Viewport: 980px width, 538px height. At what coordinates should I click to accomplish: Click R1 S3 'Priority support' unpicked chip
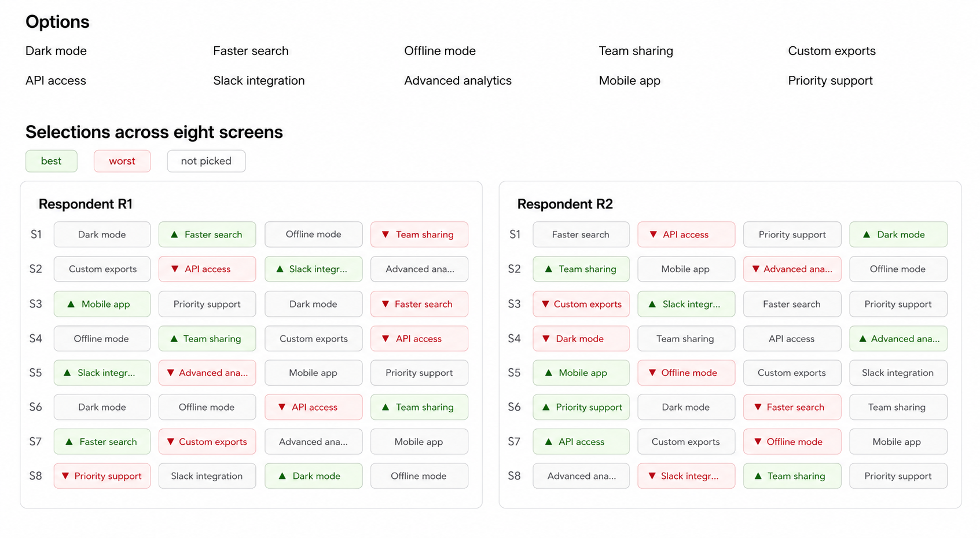click(x=207, y=304)
